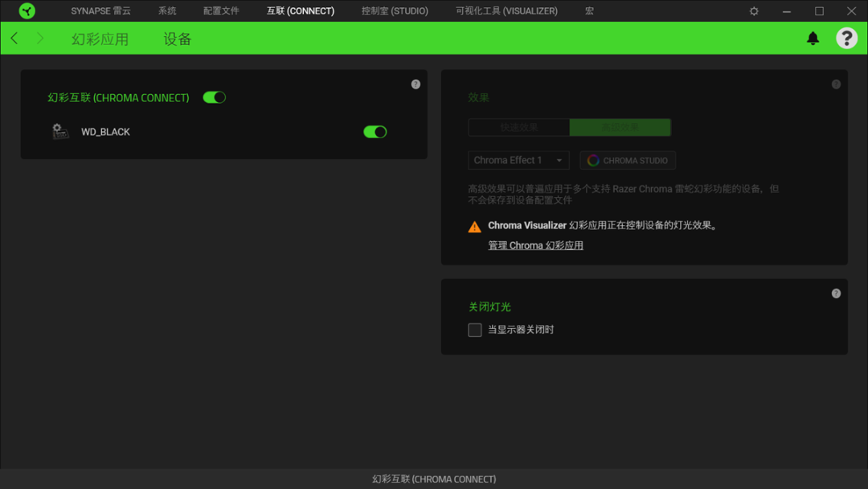
Task: Click the bottom 幻彩互联 (CHROMA CONNECT) status text
Action: pyautogui.click(x=434, y=479)
